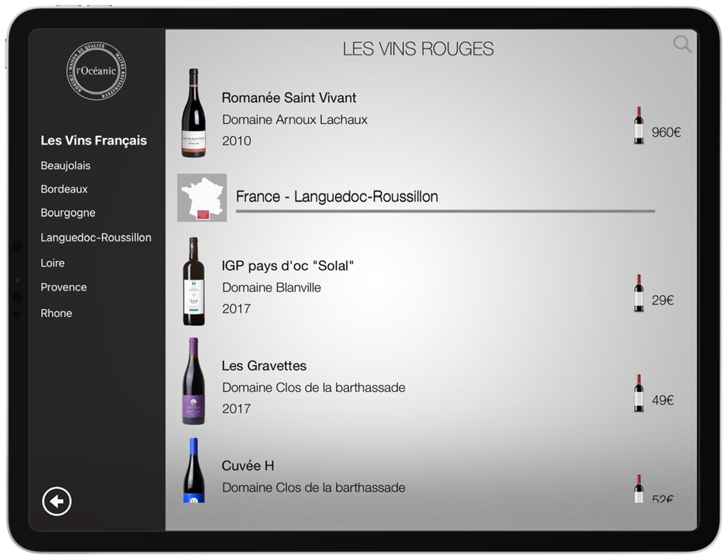The height and width of the screenshot is (560, 728).
Task: Tap the back arrow button
Action: tap(57, 501)
